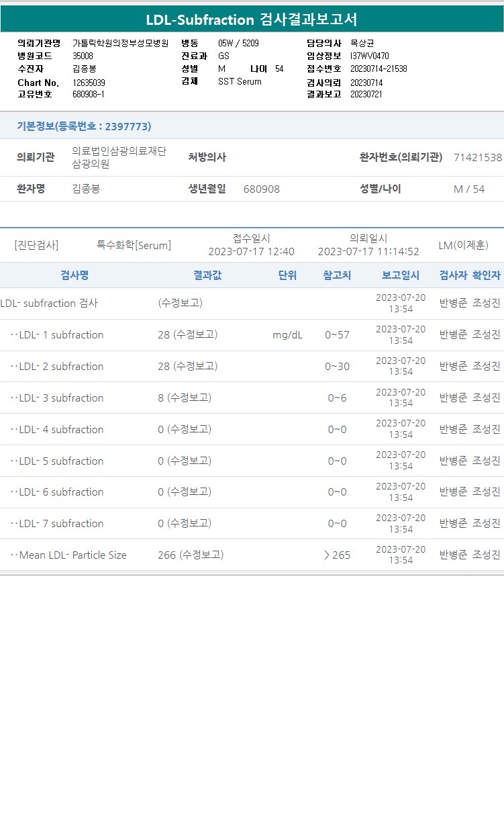Screen dimensions: 504x830
Task: Click the 보고일시 column header
Action: tap(401, 275)
